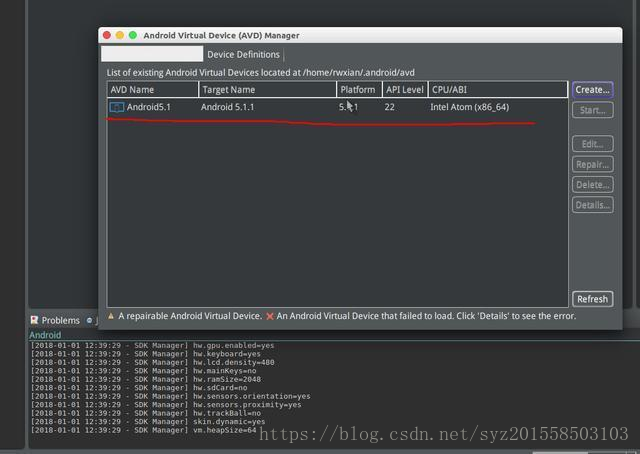This screenshot has height=454, width=640.
Task: Select the Android5.1 device icon
Action: pyautogui.click(x=117, y=107)
